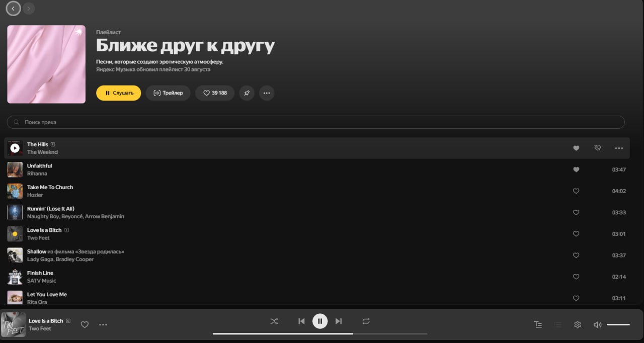Open Bradley Cooper artist link
644x343 pixels.
[74, 260]
